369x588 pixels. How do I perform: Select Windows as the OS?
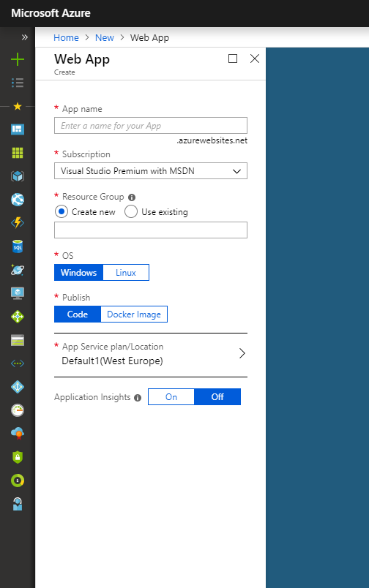(78, 273)
